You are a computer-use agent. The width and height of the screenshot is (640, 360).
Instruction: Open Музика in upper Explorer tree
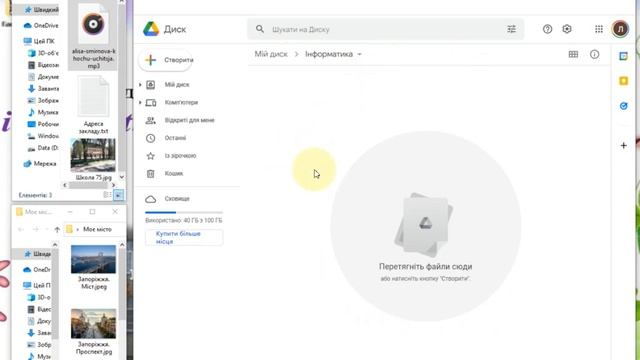[x=43, y=112]
